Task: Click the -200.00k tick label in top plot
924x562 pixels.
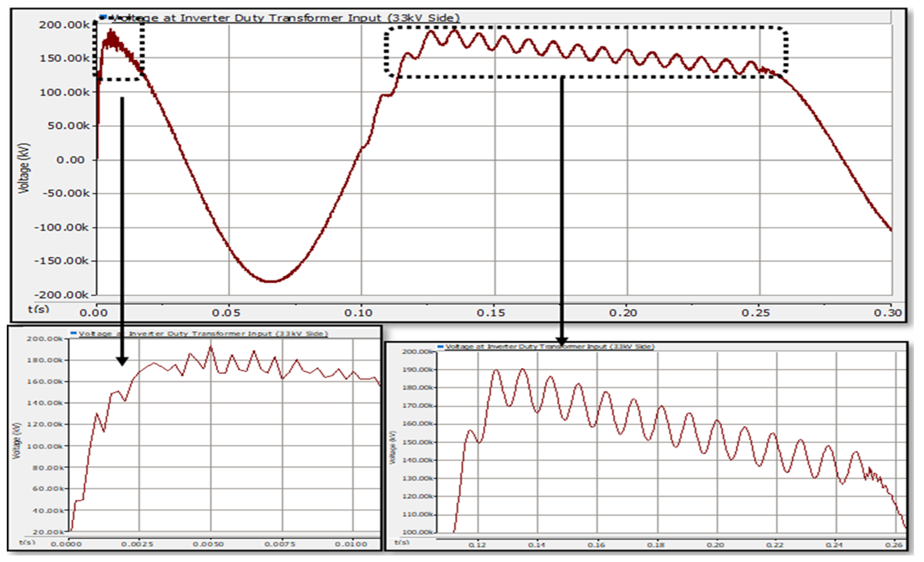Action: pos(62,295)
